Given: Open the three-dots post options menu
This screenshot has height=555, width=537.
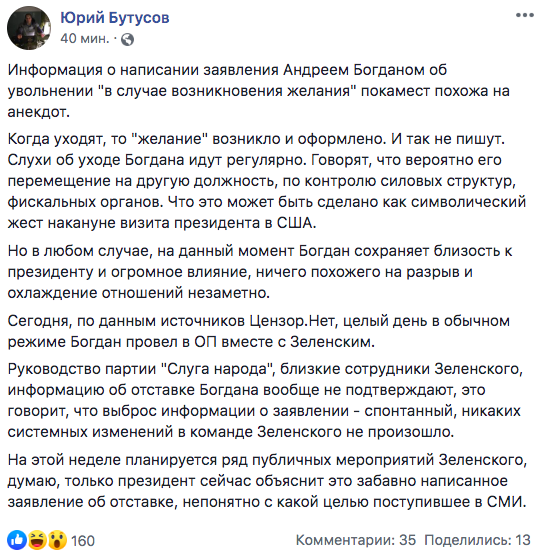Looking at the screenshot, I should 524,15.
